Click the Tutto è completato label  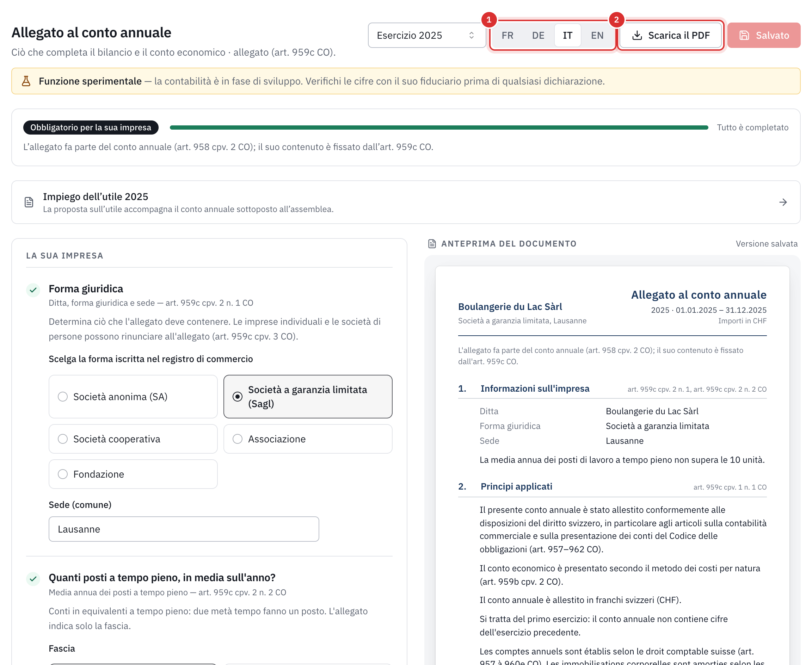[752, 128]
